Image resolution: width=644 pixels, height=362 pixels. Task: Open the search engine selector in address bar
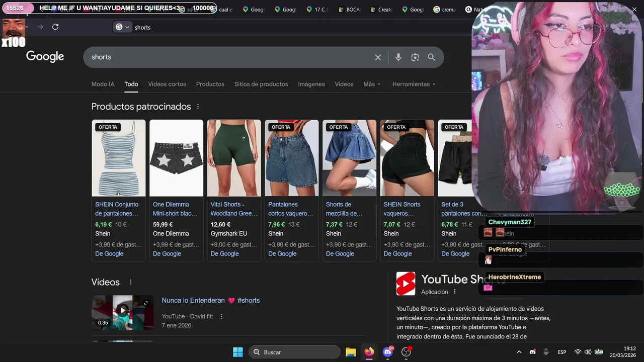click(122, 27)
